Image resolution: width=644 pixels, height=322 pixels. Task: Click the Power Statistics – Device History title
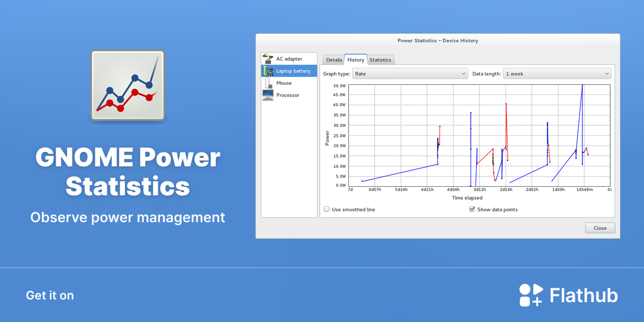438,40
